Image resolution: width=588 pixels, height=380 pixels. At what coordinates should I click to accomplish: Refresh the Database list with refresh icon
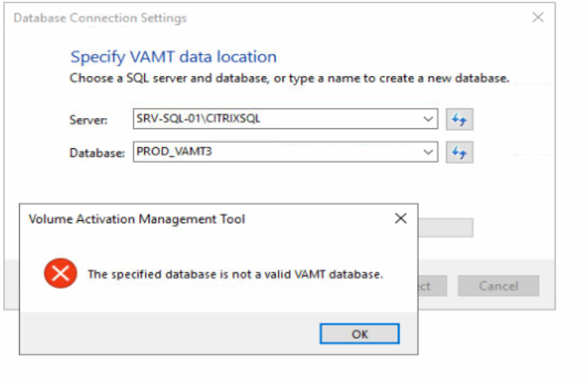459,152
